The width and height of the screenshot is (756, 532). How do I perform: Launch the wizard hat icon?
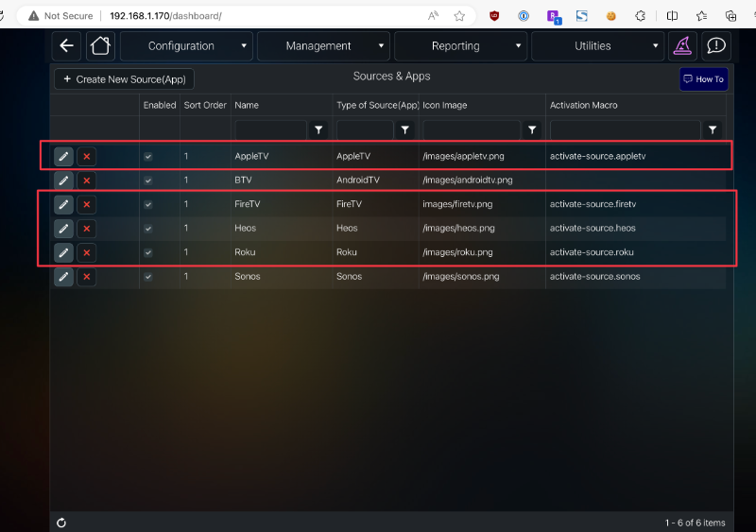682,45
